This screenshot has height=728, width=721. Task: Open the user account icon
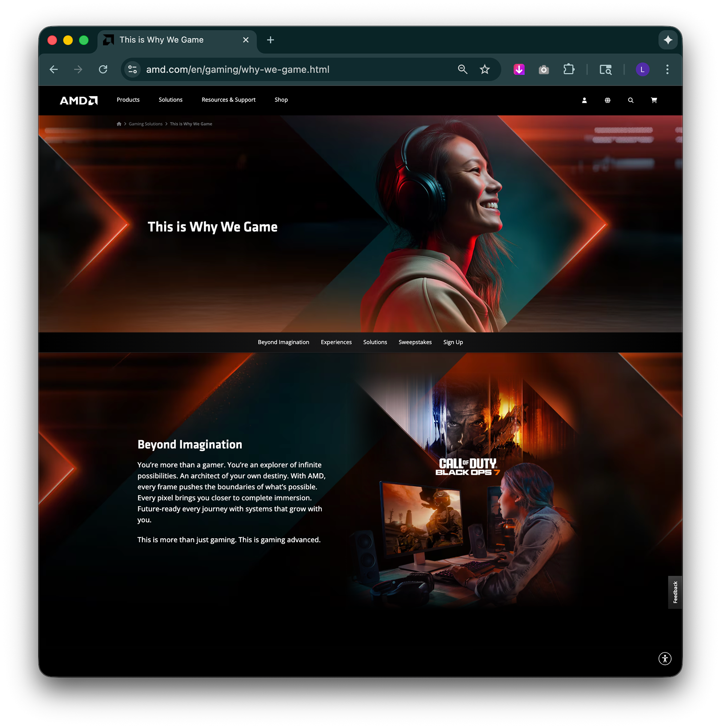pos(584,100)
